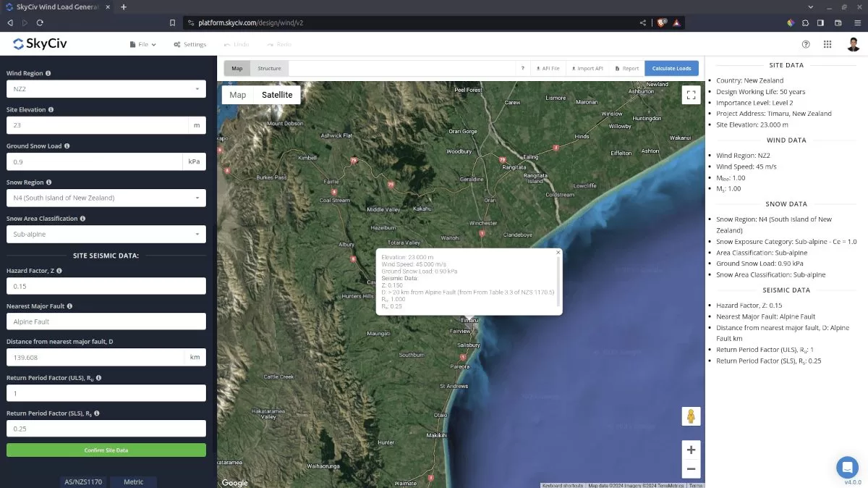Expand the Wind Region NZ2 dropdown
The width and height of the screenshot is (868, 488).
point(106,89)
